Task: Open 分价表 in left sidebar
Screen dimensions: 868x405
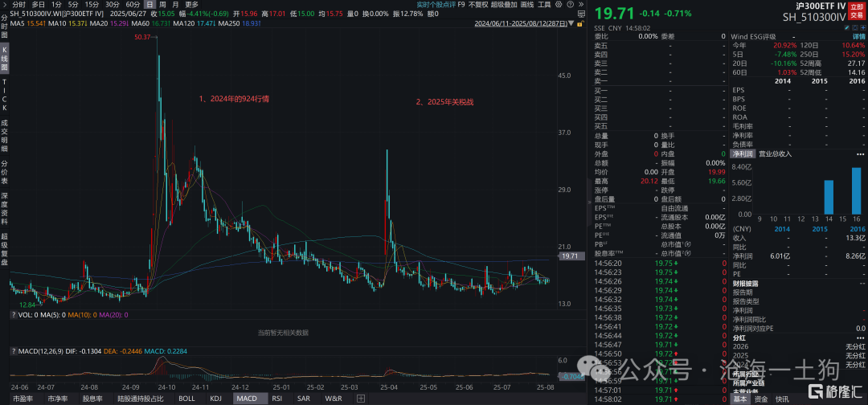Action: coord(5,171)
